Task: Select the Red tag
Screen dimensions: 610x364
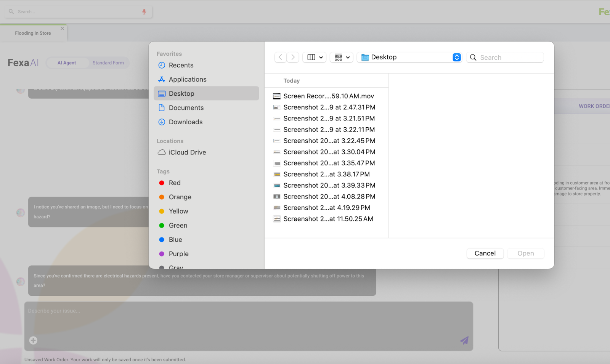Action: point(175,183)
